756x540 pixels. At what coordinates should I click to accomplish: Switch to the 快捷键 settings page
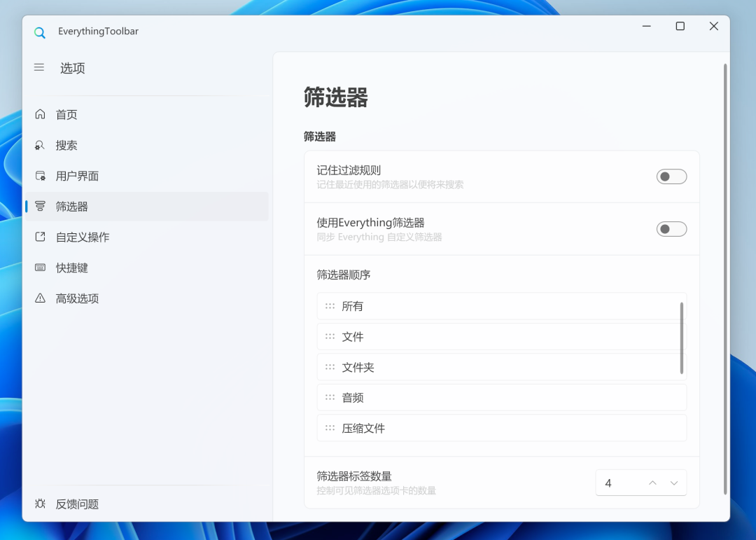(x=147, y=268)
